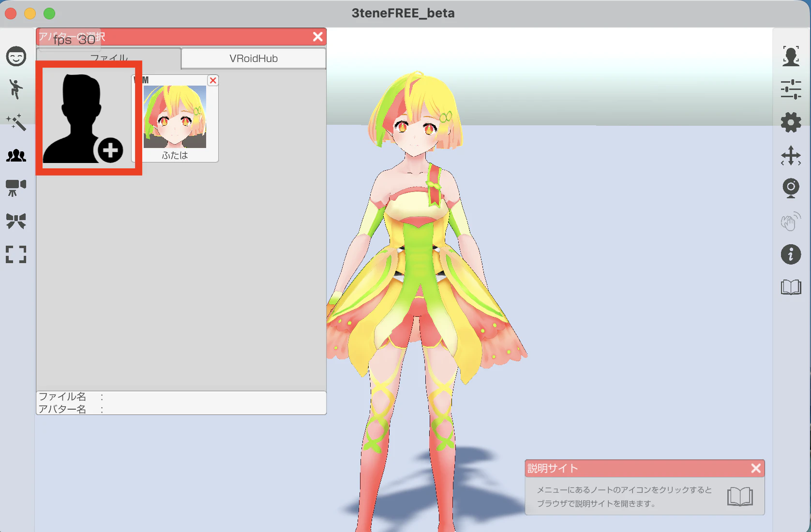Click the ファイル名 field label
The width and height of the screenshot is (811, 532).
click(62, 397)
